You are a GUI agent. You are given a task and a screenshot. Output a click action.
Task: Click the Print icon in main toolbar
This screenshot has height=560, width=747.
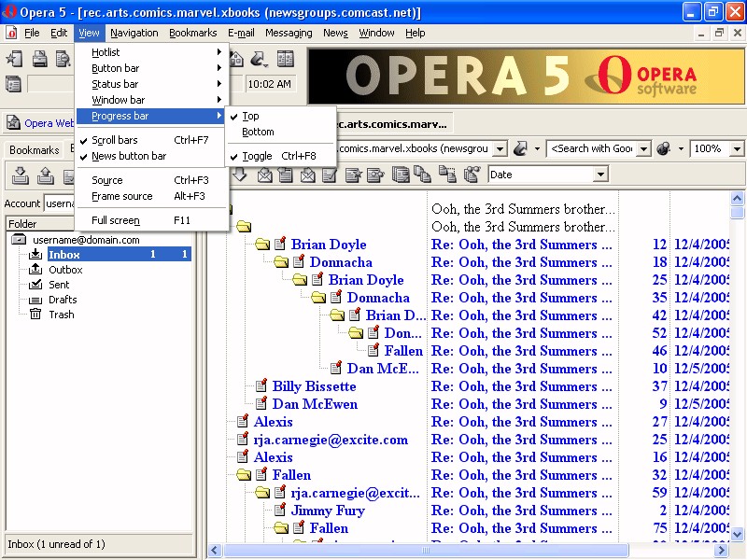click(40, 59)
